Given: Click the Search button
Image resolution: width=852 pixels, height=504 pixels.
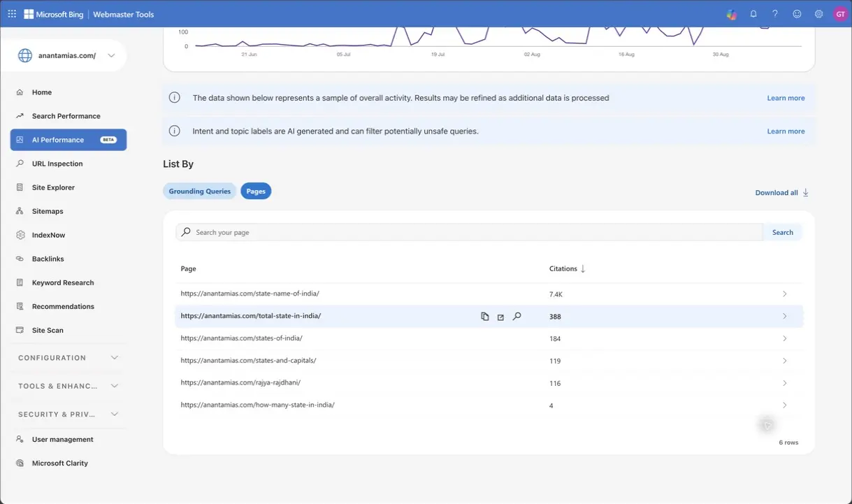Looking at the screenshot, I should (x=783, y=232).
